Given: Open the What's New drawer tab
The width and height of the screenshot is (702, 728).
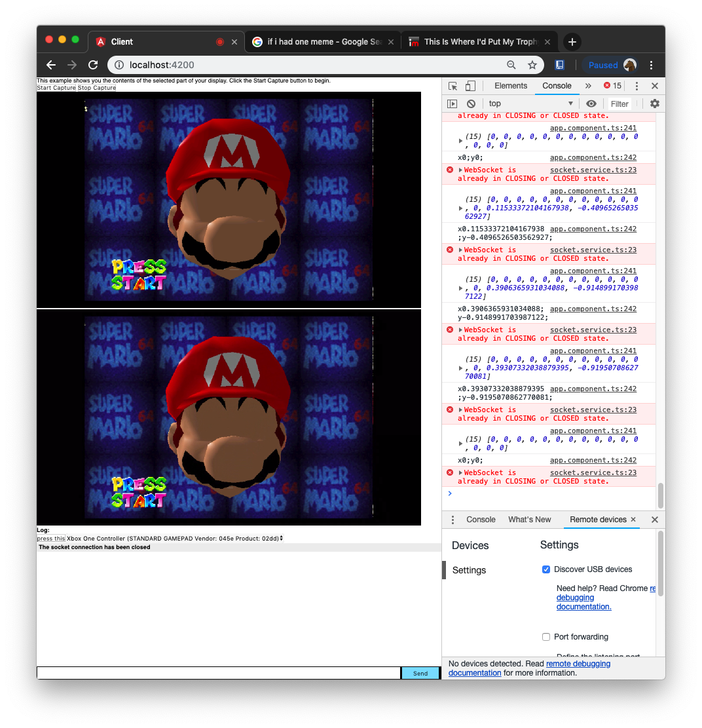Looking at the screenshot, I should point(529,520).
